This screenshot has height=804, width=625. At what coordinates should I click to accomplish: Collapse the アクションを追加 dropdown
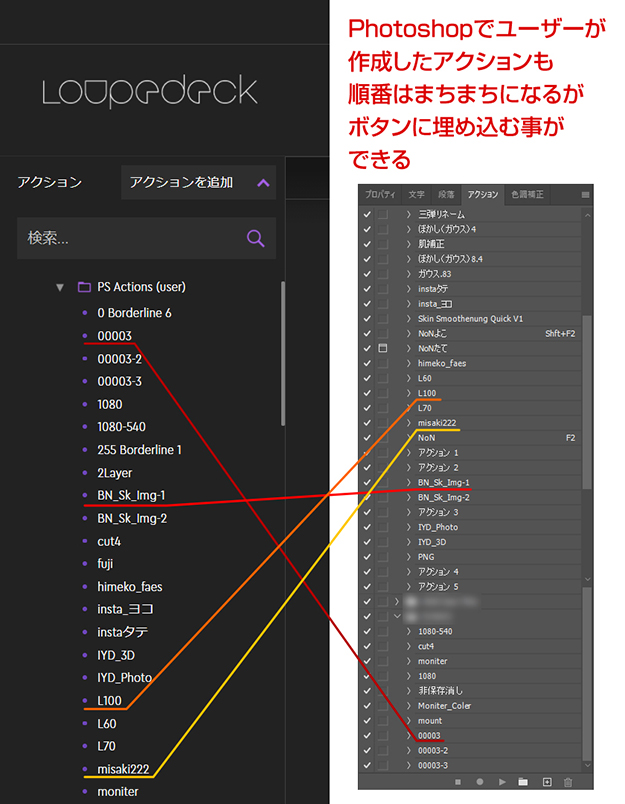tap(263, 183)
